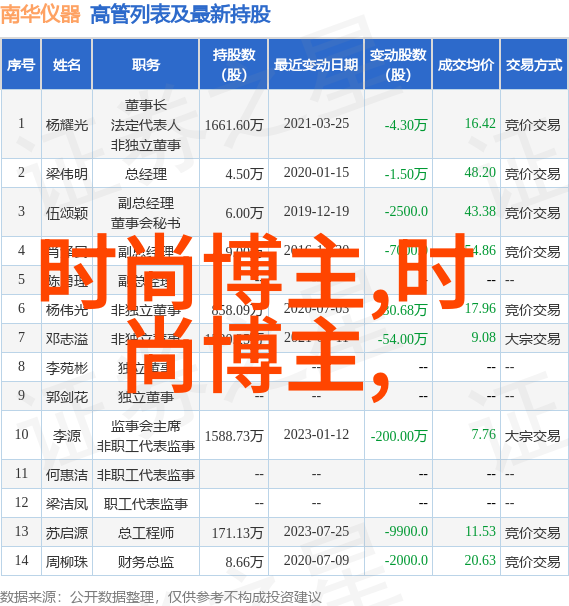This screenshot has height=606, width=569.
Task: Click the name 周柳珠
Action: 67,562
